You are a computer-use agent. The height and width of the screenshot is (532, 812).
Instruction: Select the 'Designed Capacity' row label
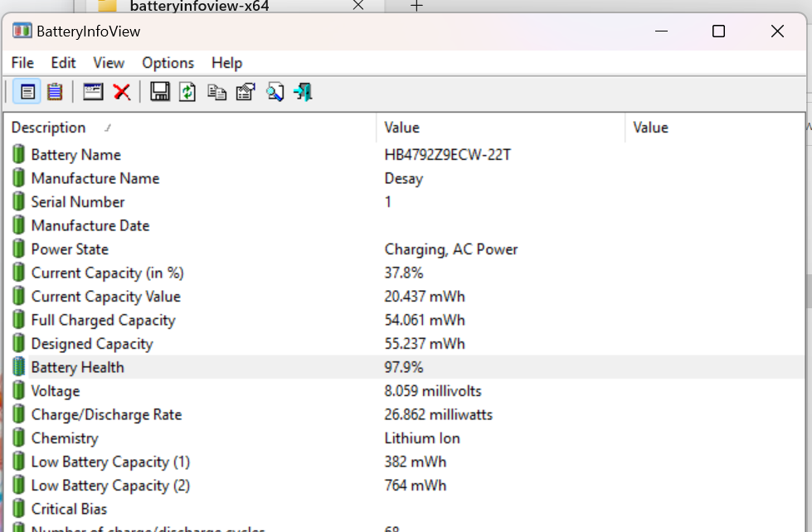click(92, 344)
